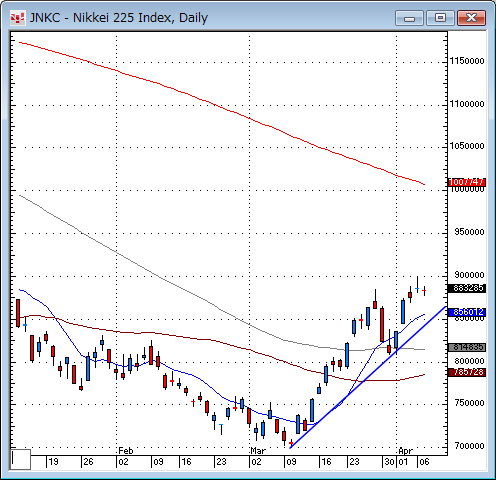Screen dimensions: 496x480
Task: Click the 23 date label in March
Action: [x=354, y=462]
